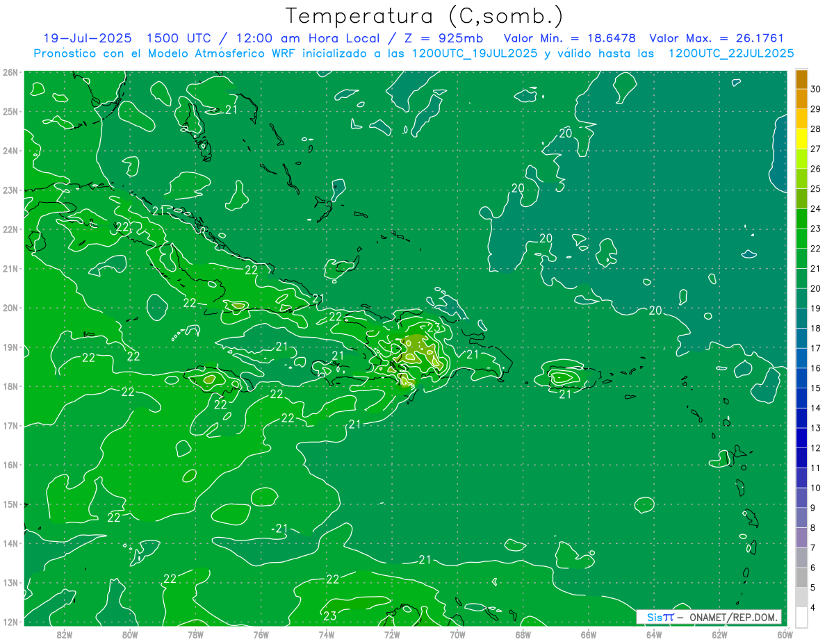
Task: Click the "25N" latitude axis label
Action: coord(10,111)
